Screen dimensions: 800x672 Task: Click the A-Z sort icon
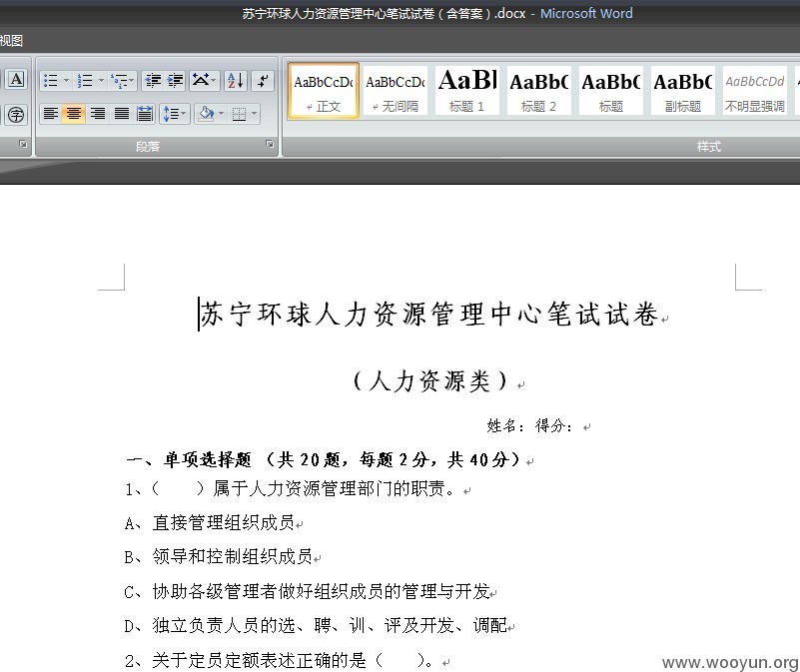(236, 81)
